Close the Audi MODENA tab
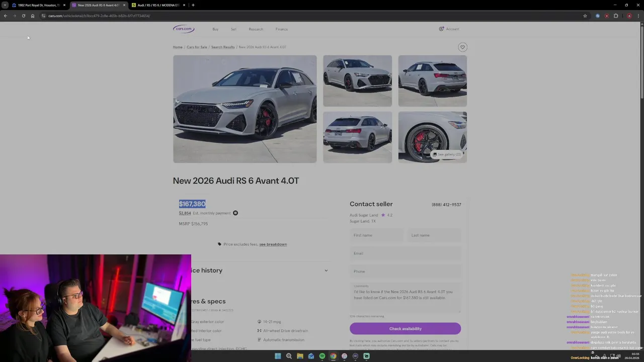 (x=184, y=5)
